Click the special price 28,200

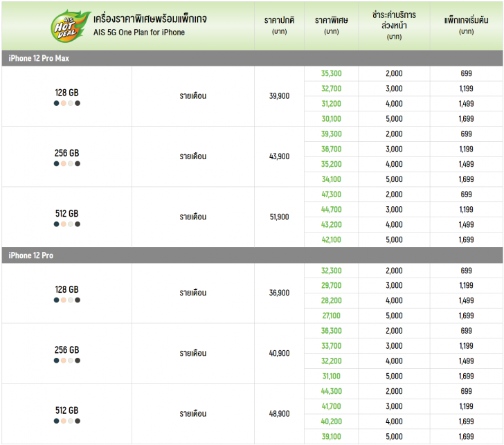coord(332,300)
